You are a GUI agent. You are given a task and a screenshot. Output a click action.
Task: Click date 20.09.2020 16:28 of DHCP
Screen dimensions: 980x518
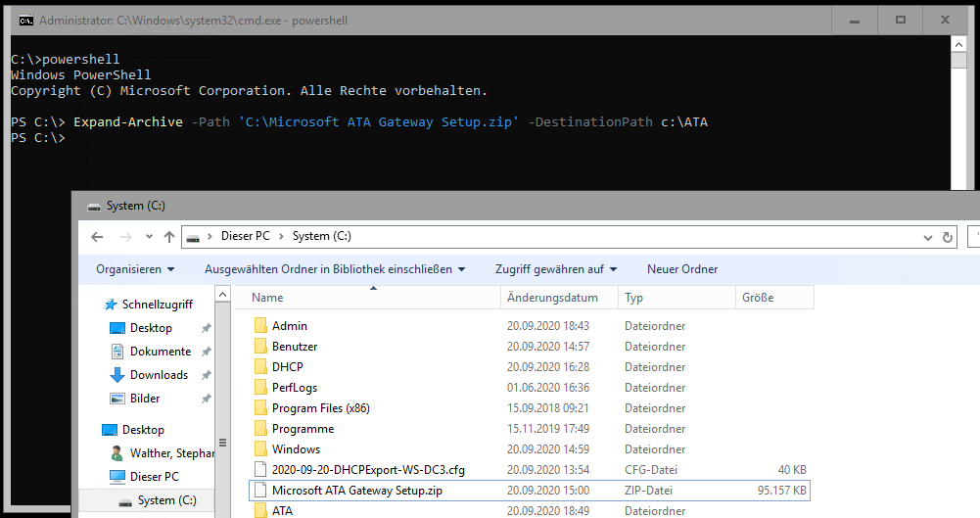[548, 367]
